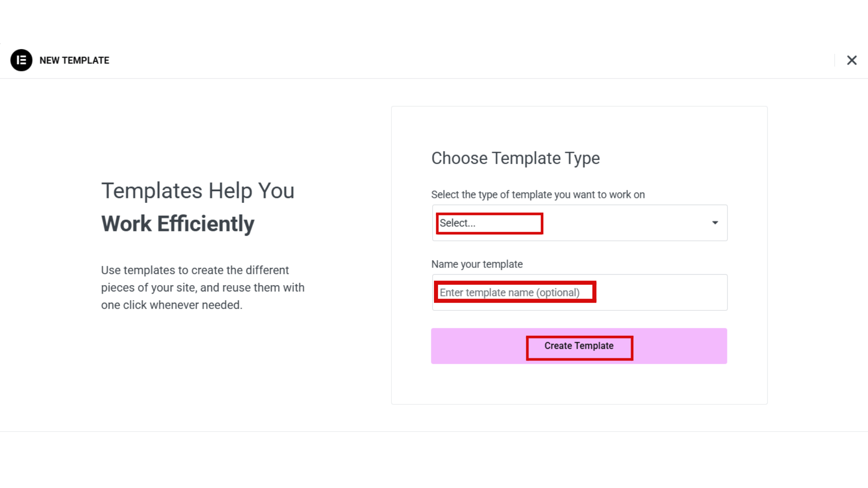This screenshot has height=488, width=868.
Task: Select the circular Elementor emblem top left
Action: pos(21,60)
